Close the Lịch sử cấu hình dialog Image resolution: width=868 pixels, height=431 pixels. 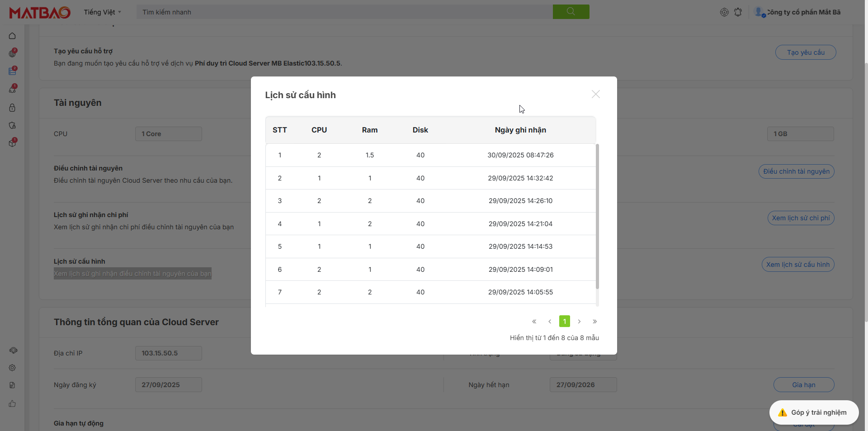pos(595,94)
